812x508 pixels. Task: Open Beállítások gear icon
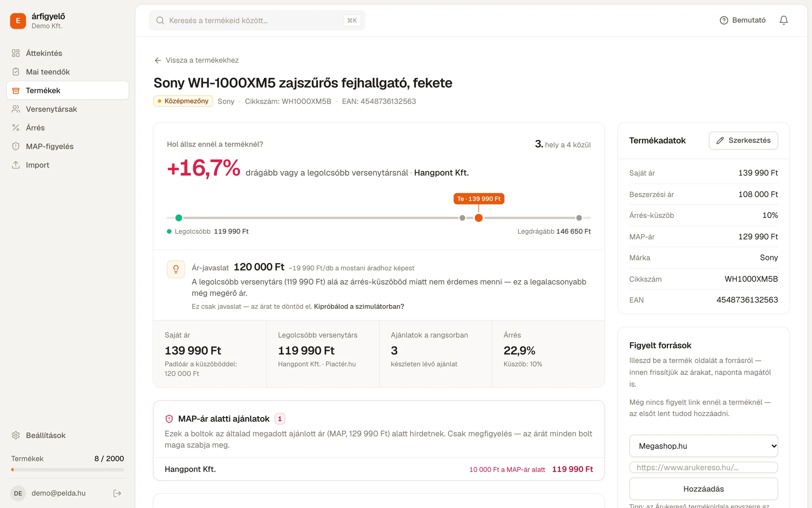tap(16, 435)
